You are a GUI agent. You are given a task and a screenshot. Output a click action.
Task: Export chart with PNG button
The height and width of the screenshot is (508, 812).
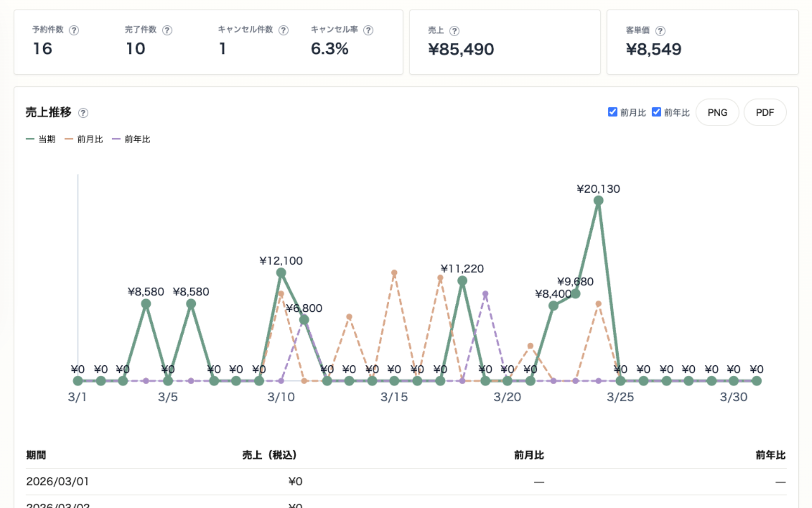(717, 112)
